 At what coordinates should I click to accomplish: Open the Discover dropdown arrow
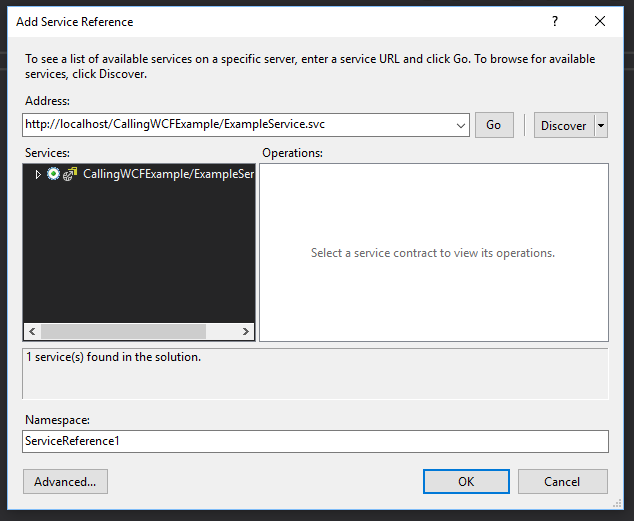coord(601,125)
